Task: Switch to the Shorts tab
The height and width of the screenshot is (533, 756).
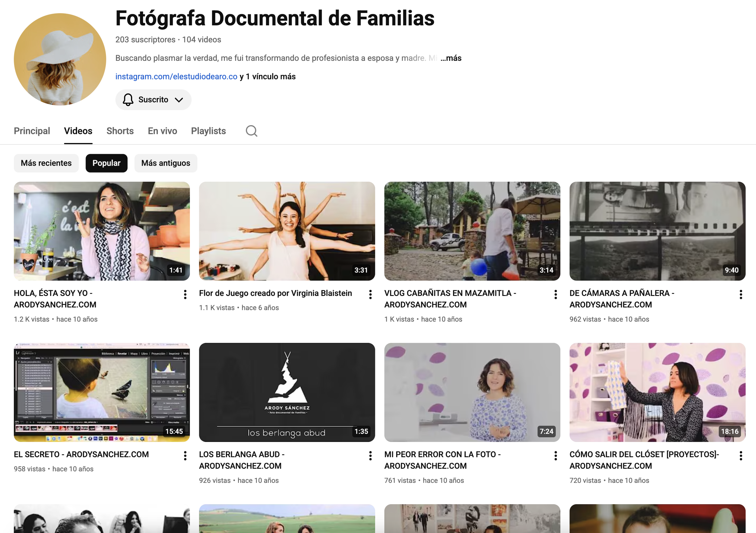Action: click(120, 131)
